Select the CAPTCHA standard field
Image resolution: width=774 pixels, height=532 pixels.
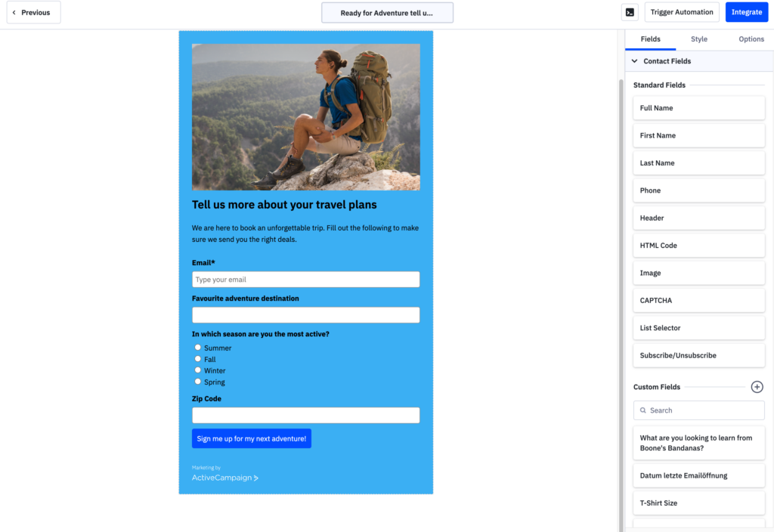698,300
